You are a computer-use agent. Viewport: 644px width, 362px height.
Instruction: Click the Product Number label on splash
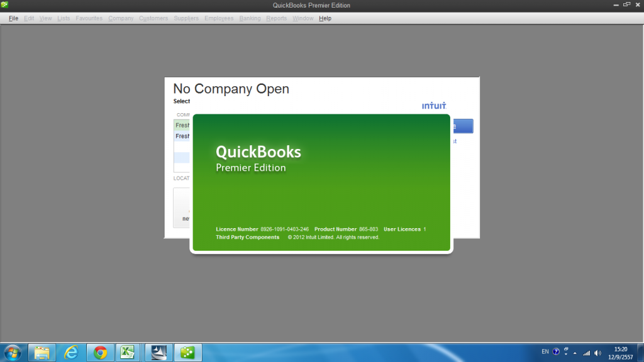tap(336, 229)
